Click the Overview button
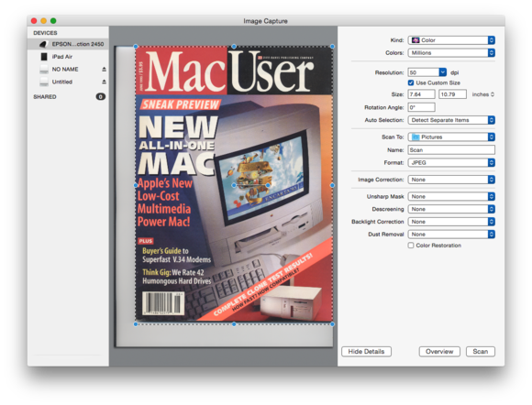Screen dimensions: 532x405 439,352
